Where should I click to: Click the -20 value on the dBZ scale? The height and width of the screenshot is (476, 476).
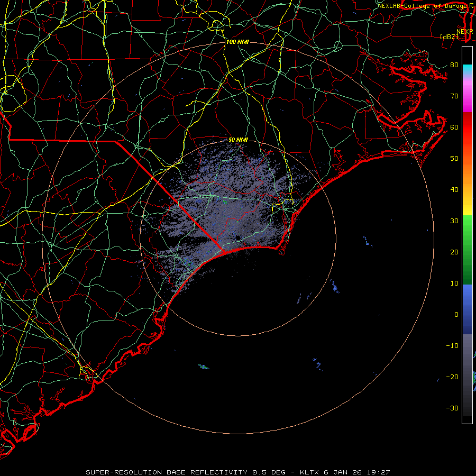tap(452, 377)
